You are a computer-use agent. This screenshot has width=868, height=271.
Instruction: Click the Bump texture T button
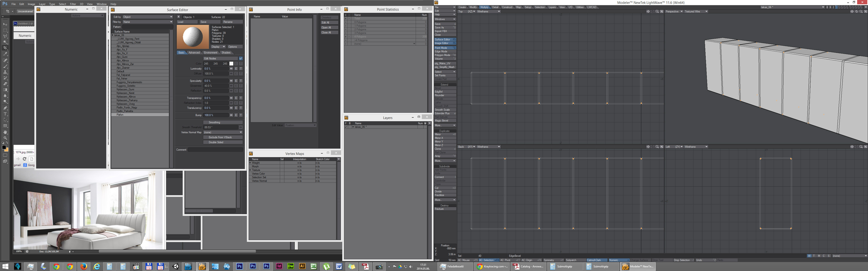tap(241, 115)
